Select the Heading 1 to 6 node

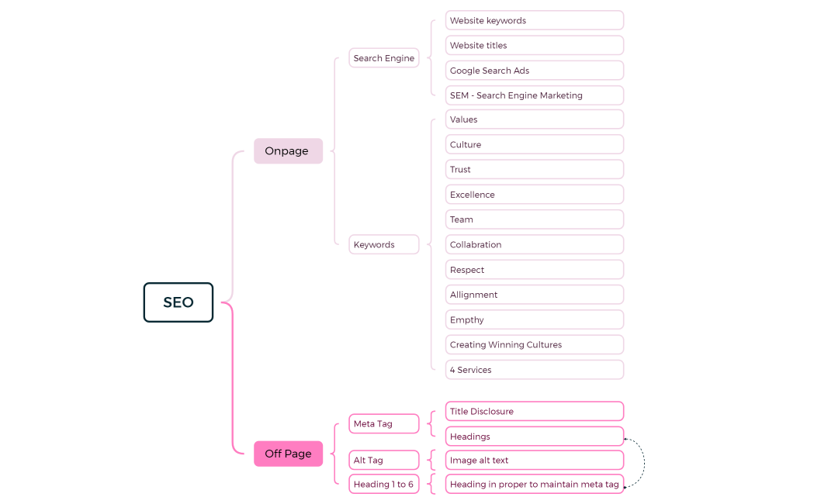click(x=383, y=485)
